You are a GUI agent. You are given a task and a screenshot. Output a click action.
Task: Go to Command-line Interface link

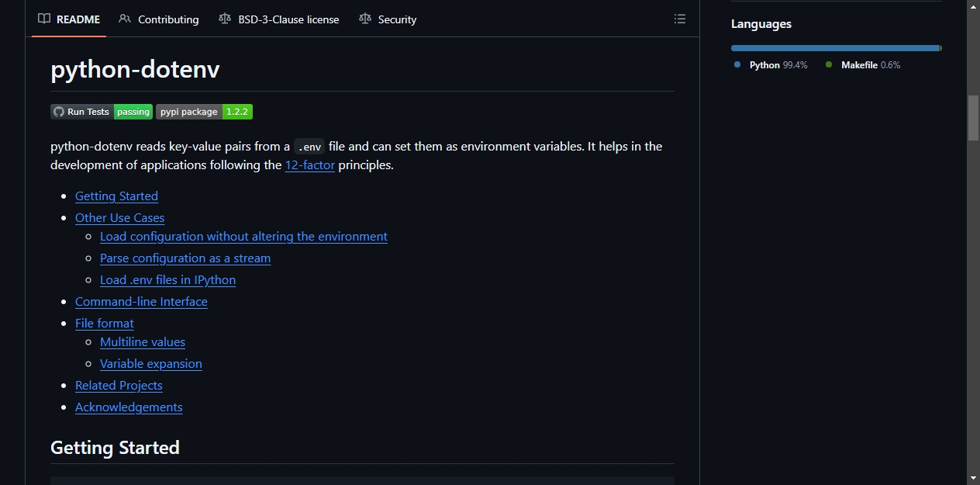coord(141,302)
